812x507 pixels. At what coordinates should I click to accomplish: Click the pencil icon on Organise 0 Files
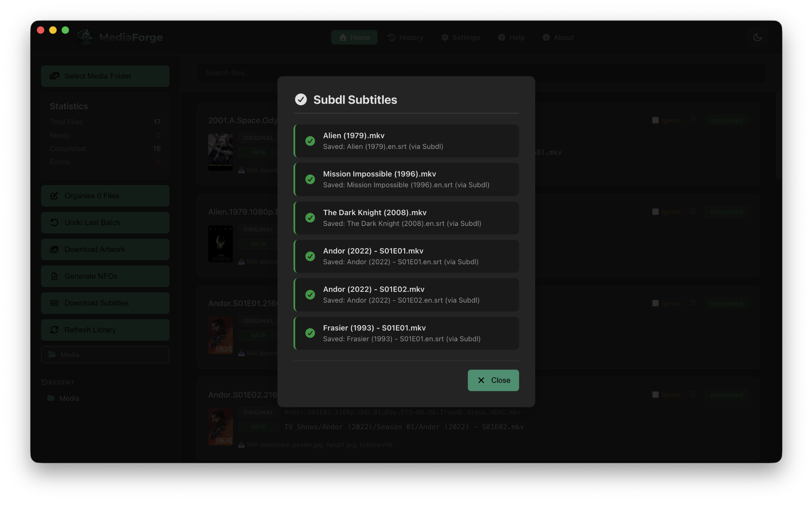55,196
